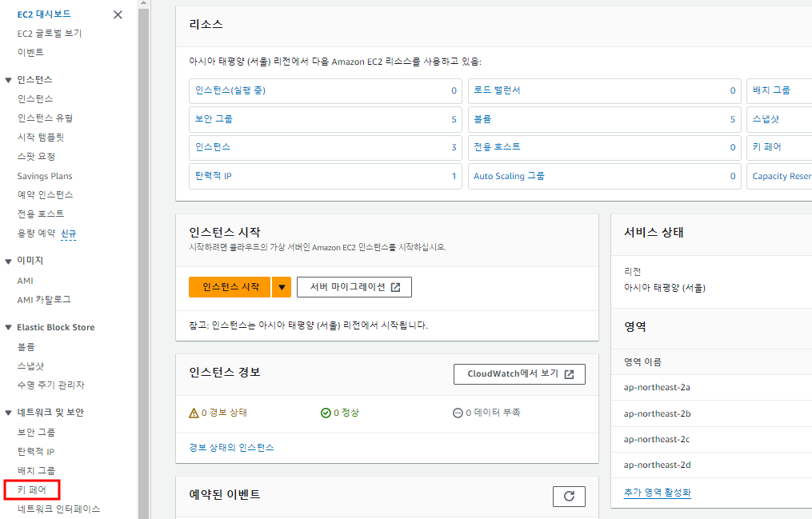
Task: Open the 인스턴스 시작 dropdown arrow
Action: pyautogui.click(x=281, y=287)
